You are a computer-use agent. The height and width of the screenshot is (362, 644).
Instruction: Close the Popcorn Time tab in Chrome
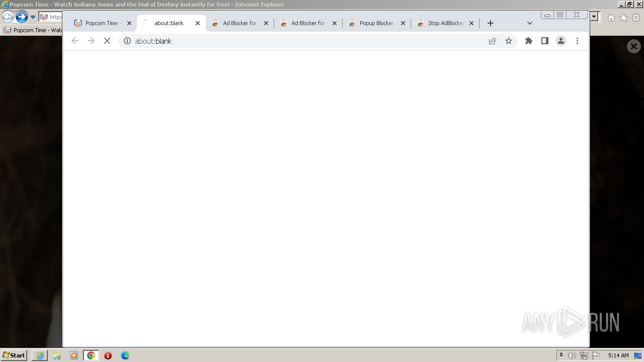tap(129, 23)
